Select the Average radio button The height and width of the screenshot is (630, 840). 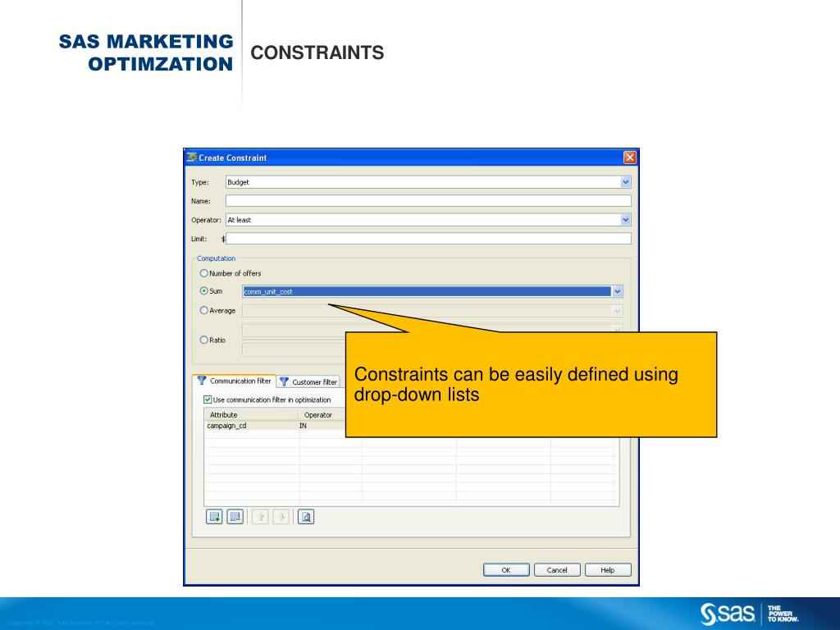pyautogui.click(x=203, y=310)
